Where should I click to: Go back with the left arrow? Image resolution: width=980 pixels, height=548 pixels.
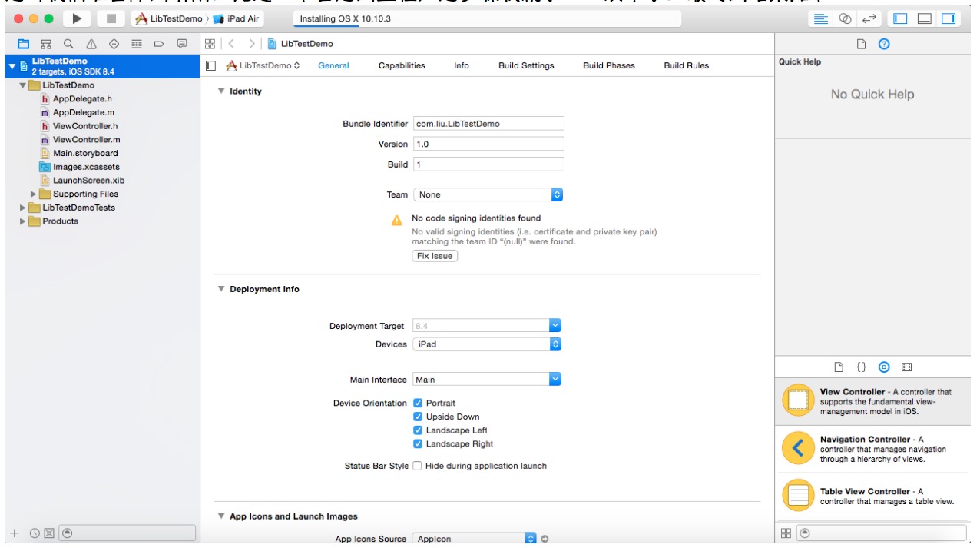click(231, 44)
